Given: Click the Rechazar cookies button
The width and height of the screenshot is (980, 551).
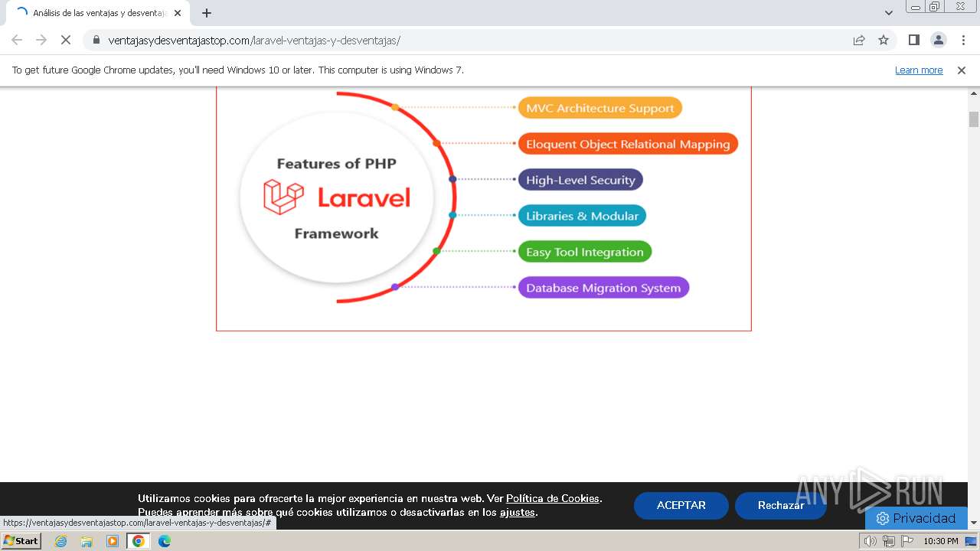Looking at the screenshot, I should 781,506.
